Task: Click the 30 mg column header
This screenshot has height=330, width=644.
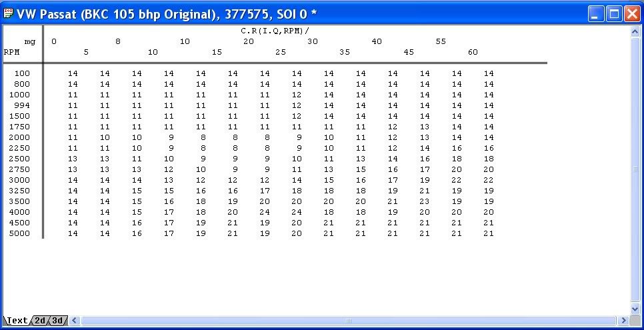Action: pyautogui.click(x=313, y=41)
